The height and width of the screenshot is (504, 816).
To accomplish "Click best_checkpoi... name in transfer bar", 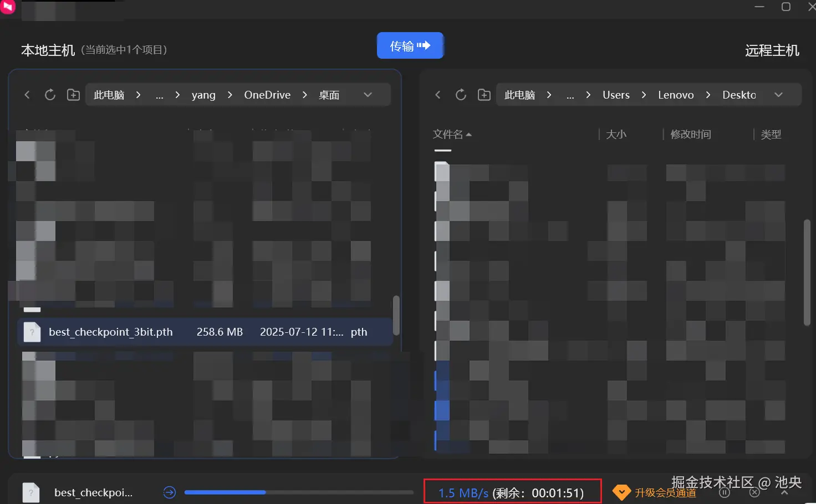I will point(93,492).
